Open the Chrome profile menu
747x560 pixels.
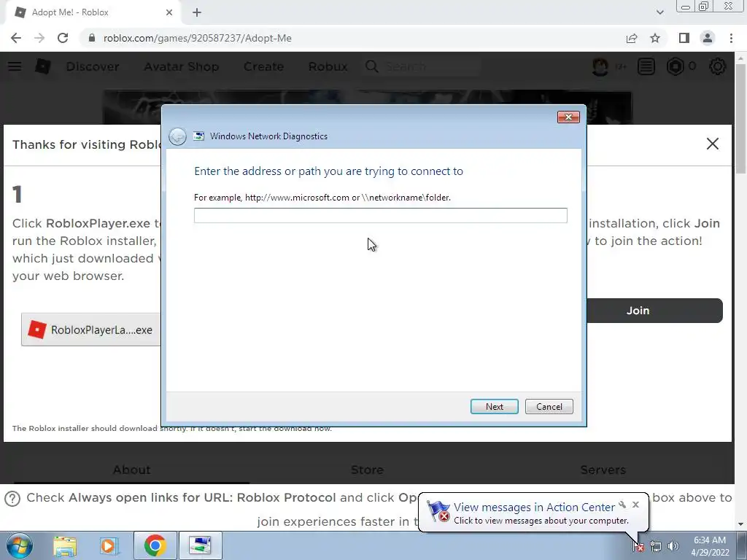pos(708,38)
